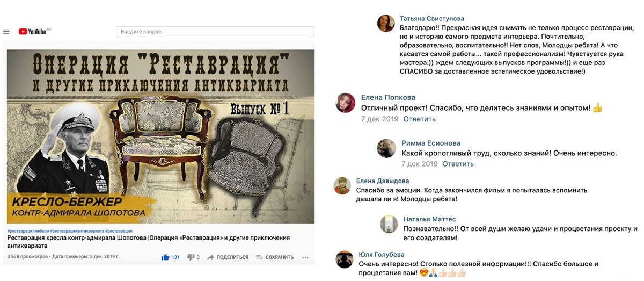Image resolution: width=644 pixels, height=281 pixels.
Task: Open the three-dot more actions menu
Action: pyautogui.click(x=305, y=257)
